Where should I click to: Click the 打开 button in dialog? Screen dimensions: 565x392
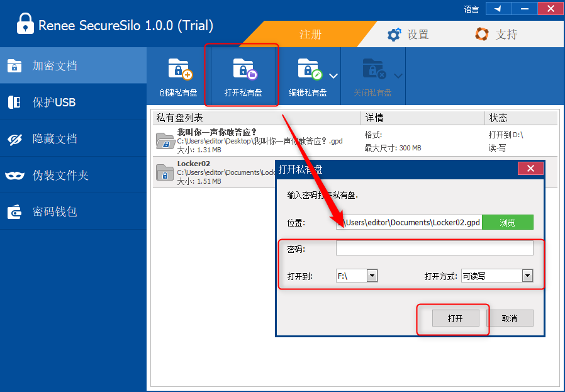(456, 318)
